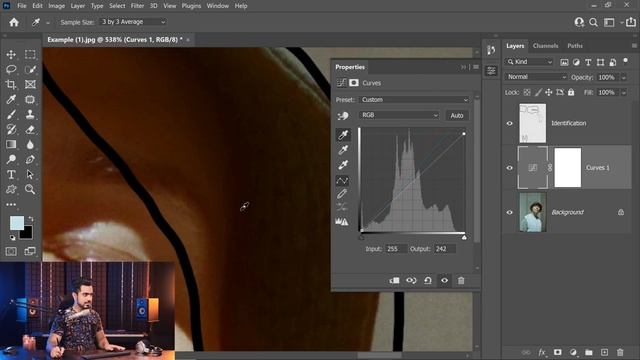Image resolution: width=640 pixels, height=360 pixels.
Task: Switch to the Channels tab
Action: click(x=545, y=46)
